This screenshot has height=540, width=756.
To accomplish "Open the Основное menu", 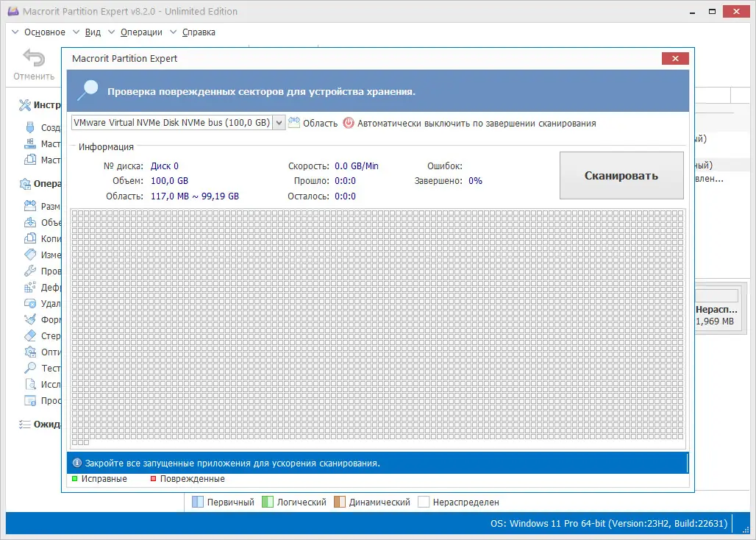I will [45, 32].
